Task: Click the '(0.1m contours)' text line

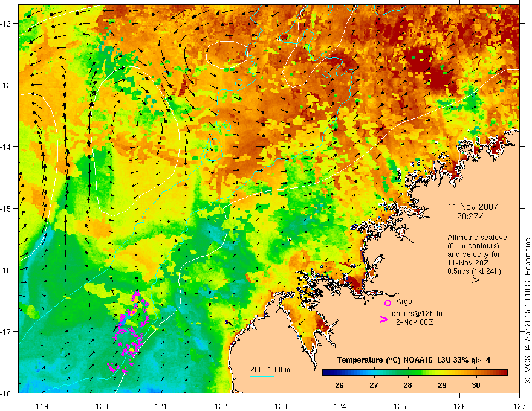Action: point(473,246)
